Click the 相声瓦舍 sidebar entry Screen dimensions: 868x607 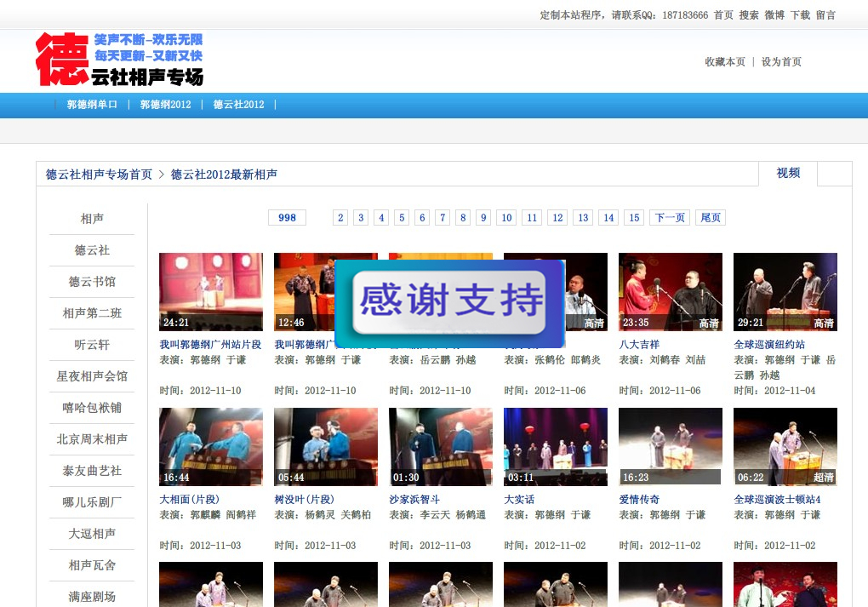tap(92, 565)
